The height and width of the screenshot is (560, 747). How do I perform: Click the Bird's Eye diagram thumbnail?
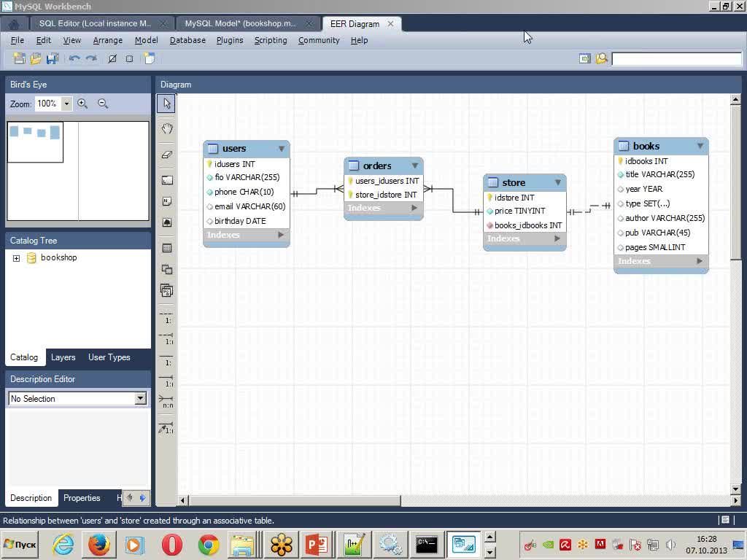pyautogui.click(x=77, y=171)
